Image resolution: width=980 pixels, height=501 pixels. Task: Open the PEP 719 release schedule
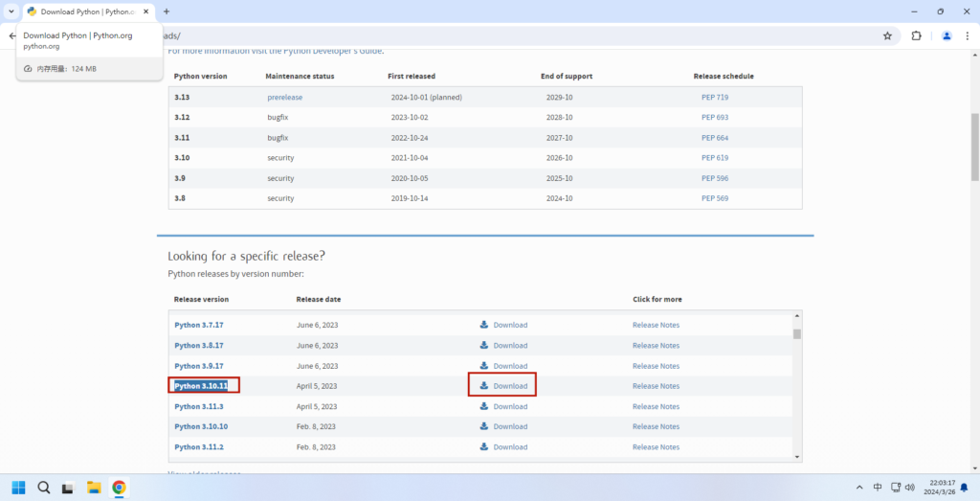pos(714,97)
